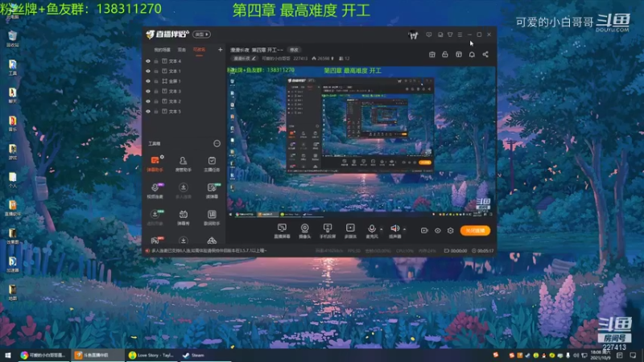The image size is (644, 362).
Task: Open the message icon in title bar
Action: click(x=429, y=35)
